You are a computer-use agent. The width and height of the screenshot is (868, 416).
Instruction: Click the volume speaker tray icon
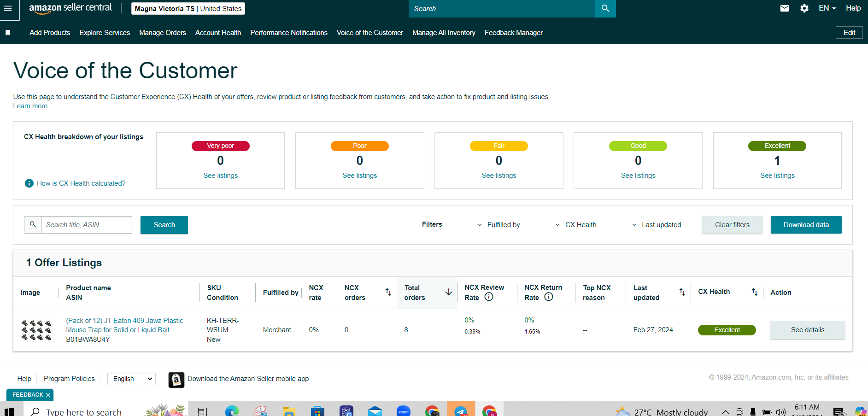tap(780, 412)
